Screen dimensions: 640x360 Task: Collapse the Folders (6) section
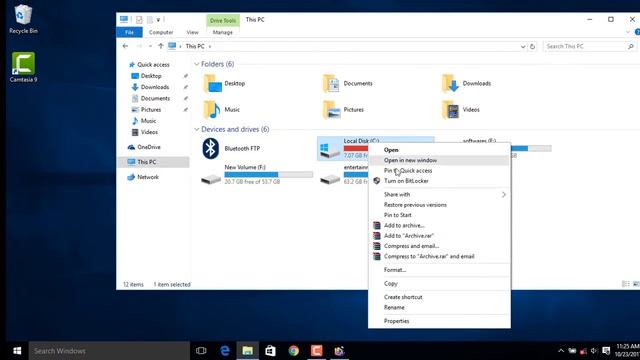coord(196,64)
